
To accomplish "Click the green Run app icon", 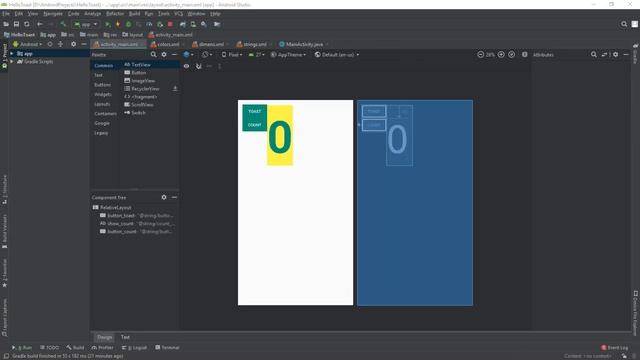I will 108,24.
